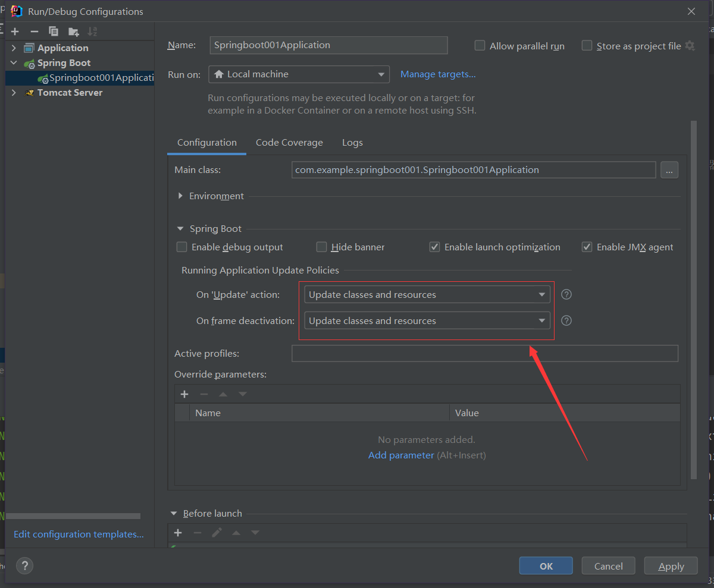714x588 pixels.
Task: Click the Tomcat Server cat icon
Action: (30, 93)
